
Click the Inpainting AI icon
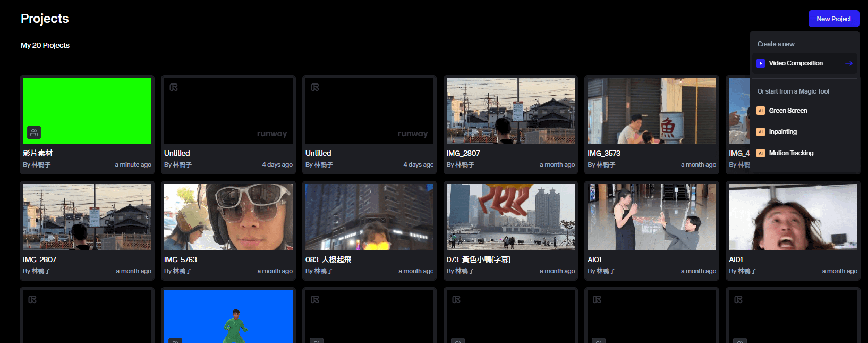(x=761, y=132)
